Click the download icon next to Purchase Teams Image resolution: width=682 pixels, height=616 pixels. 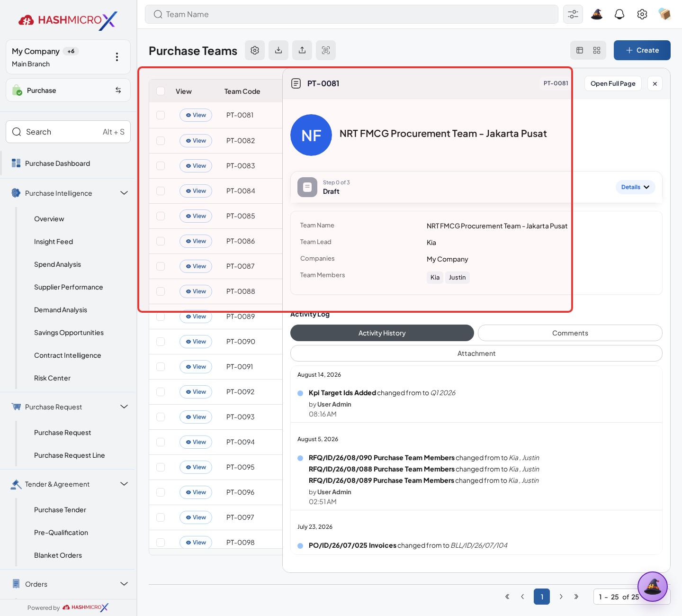coord(278,50)
